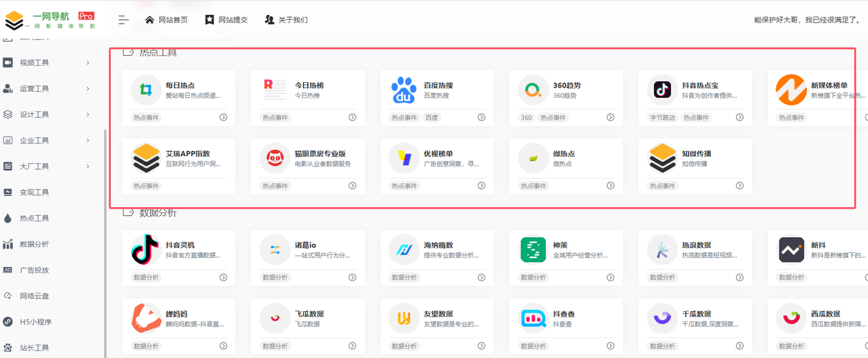Click the 字节跳动 tag on 抖音热点宝 card
The image size is (868, 358).
click(x=662, y=118)
